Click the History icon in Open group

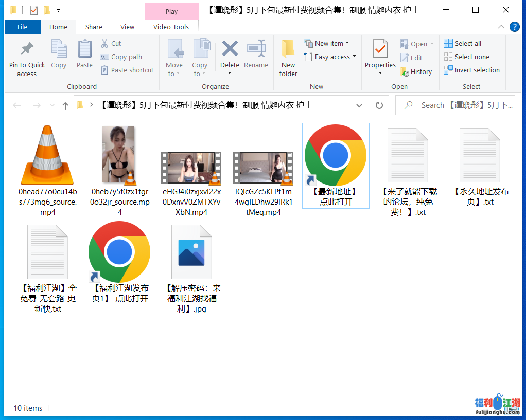tap(405, 72)
